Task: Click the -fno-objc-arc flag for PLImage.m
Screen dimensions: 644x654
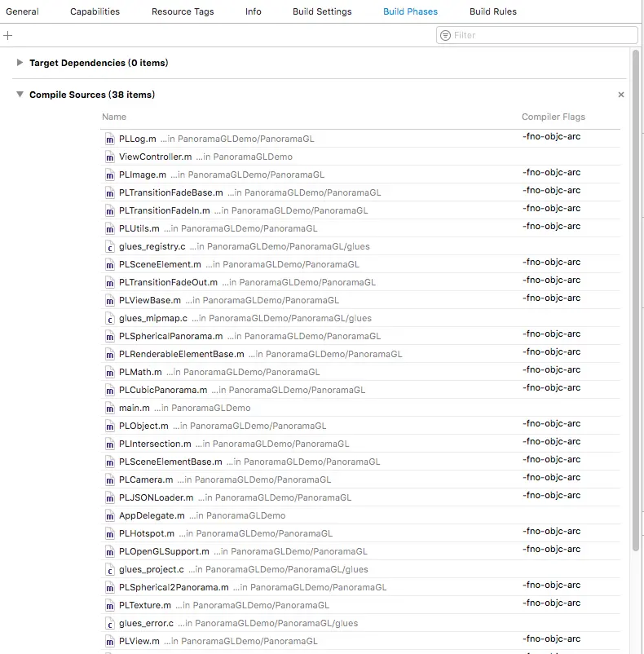Action: 551,172
